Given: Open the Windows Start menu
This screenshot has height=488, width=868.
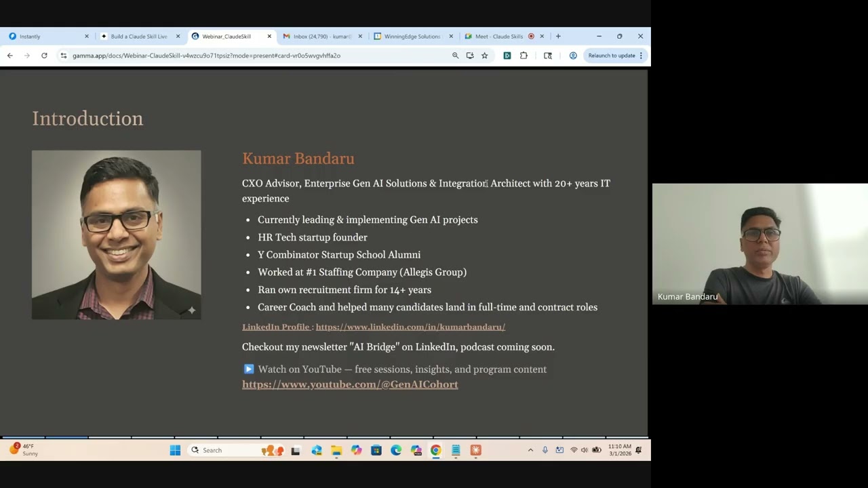Looking at the screenshot, I should pyautogui.click(x=175, y=450).
